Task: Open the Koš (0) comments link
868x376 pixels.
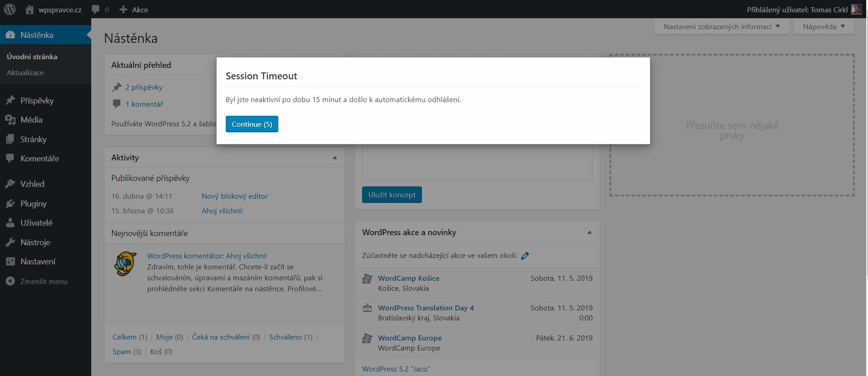Action: tap(161, 351)
